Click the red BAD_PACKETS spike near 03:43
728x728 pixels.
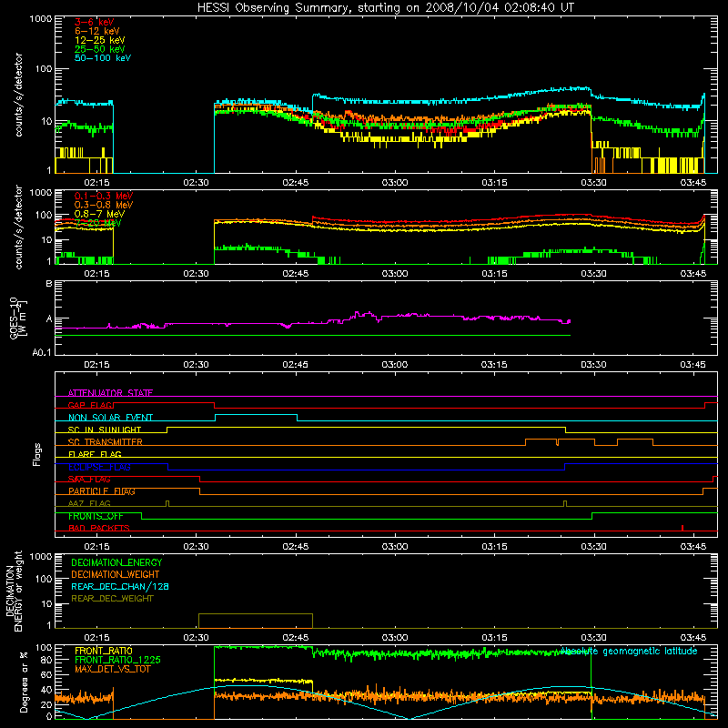point(682,528)
